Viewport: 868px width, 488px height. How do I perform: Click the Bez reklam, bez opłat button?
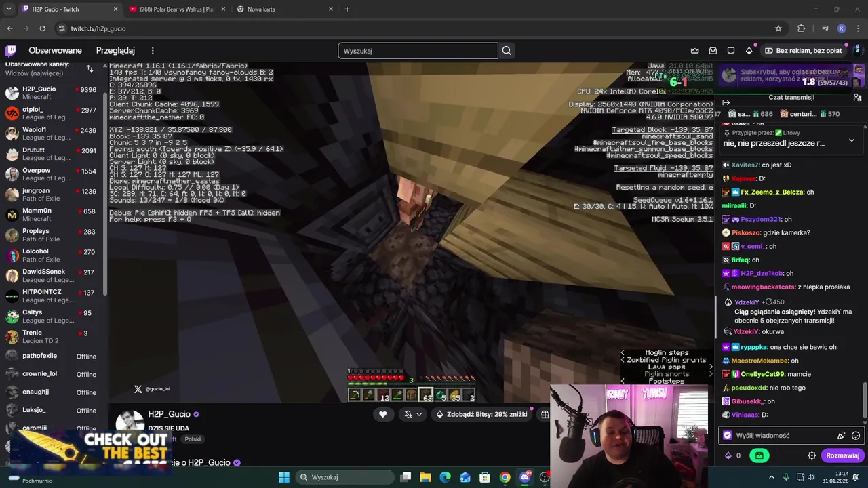803,51
